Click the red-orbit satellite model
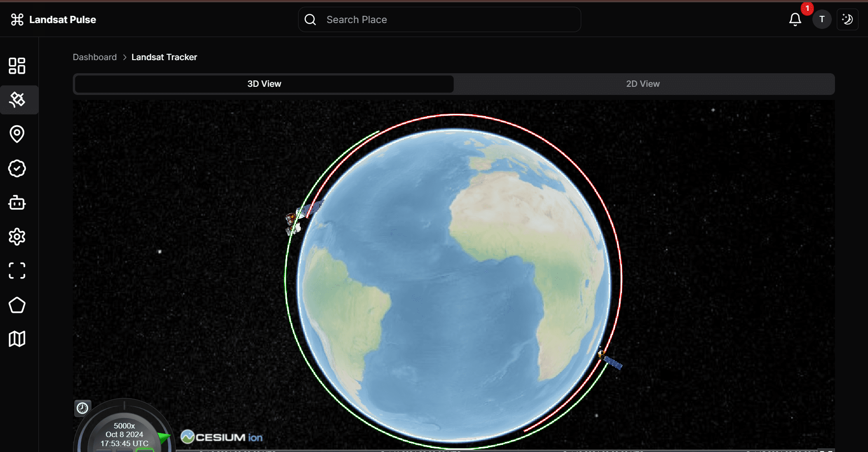Viewport: 868px width, 452px height. [304, 218]
